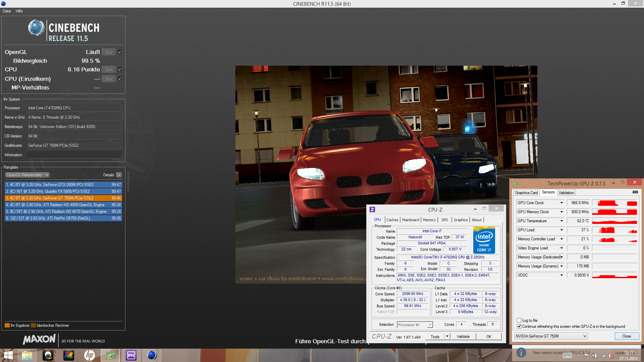The height and width of the screenshot is (362, 644).
Task: Toggle the OpenGL test checkbox
Action: coord(120,52)
